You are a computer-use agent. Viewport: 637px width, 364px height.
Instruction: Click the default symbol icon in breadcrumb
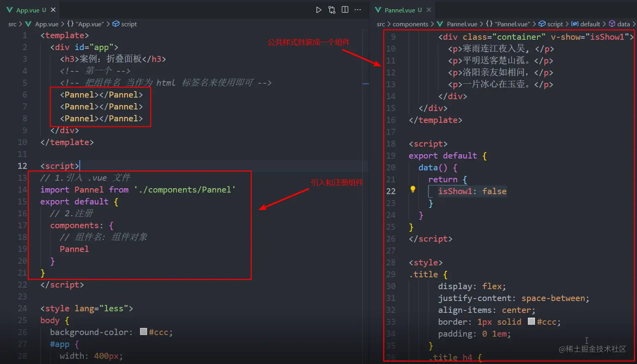coord(575,24)
